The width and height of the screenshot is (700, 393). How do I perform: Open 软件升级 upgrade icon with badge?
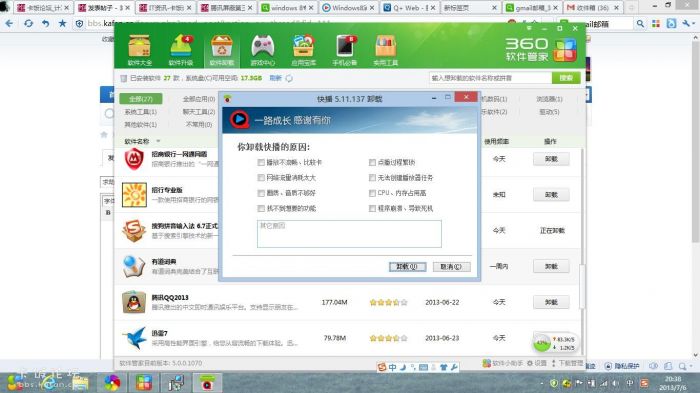click(181, 50)
